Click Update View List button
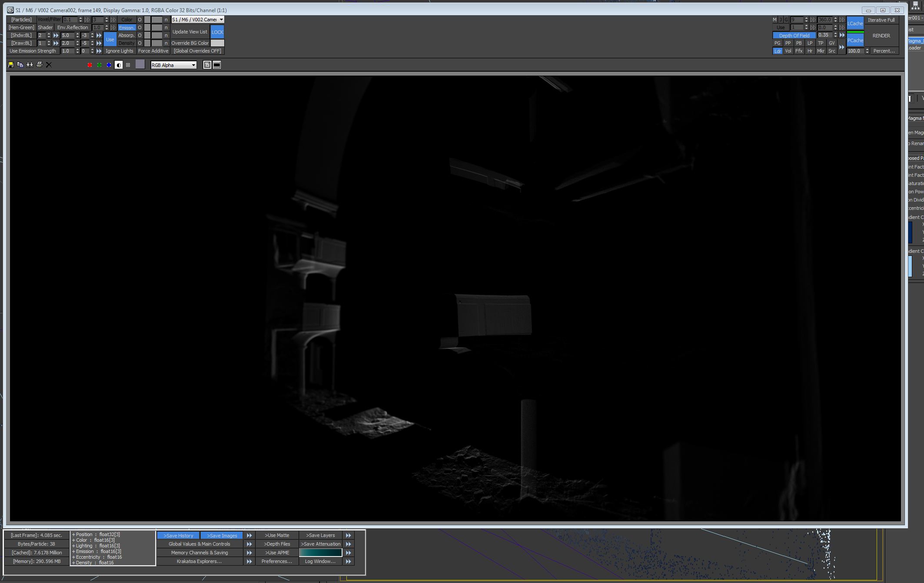The image size is (924, 583). point(190,32)
